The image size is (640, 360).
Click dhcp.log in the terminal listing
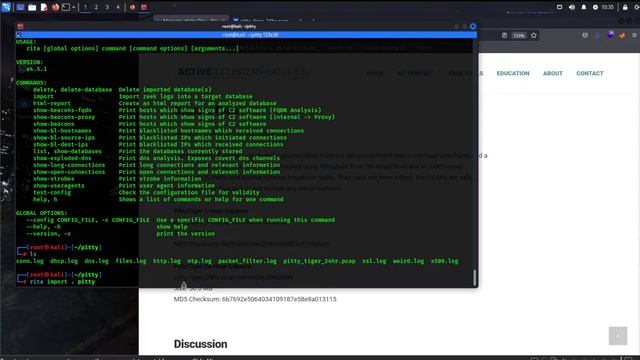tap(64, 261)
